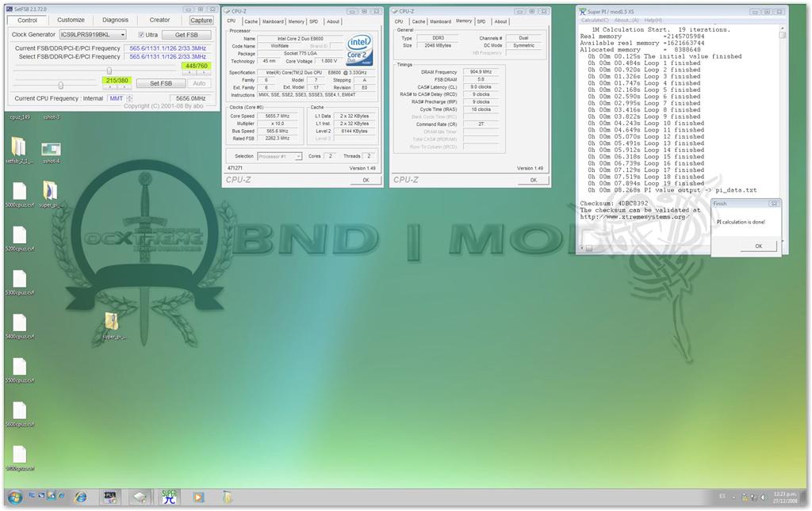Image resolution: width=812 pixels, height=511 pixels.
Task: Click the upper FSB slider thumb
Action: pyautogui.click(x=109, y=71)
